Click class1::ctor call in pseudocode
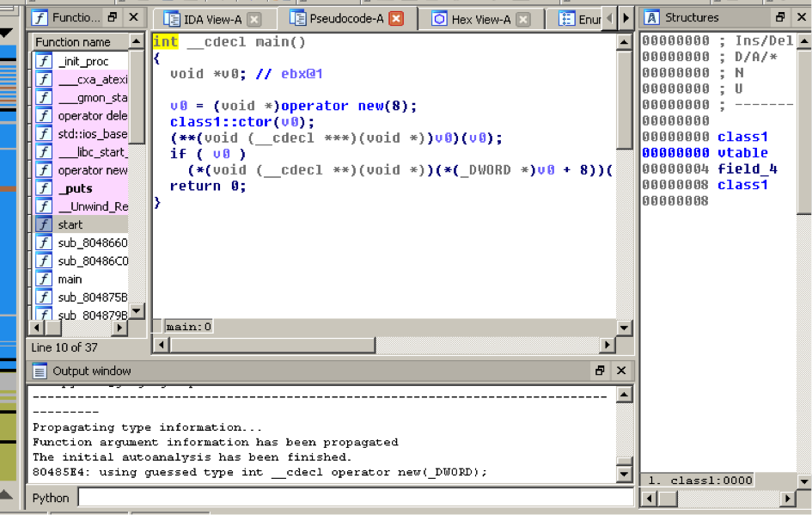This screenshot has width=812, height=515. pos(221,122)
